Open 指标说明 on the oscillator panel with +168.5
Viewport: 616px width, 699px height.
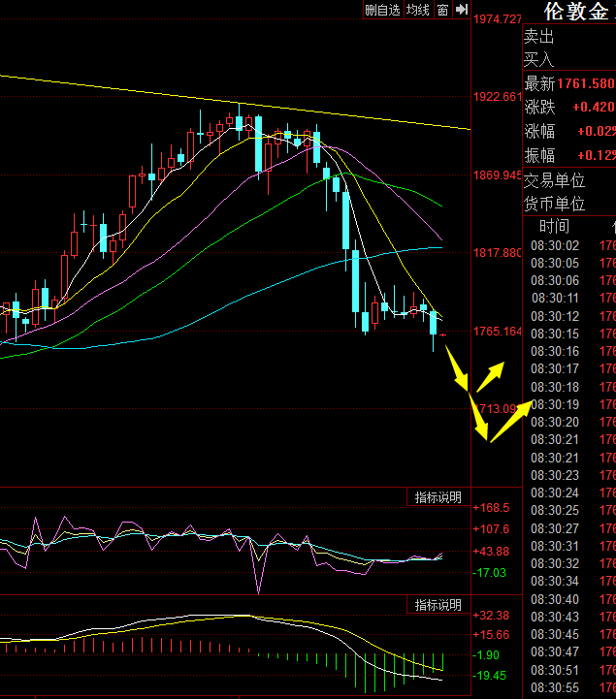438,497
